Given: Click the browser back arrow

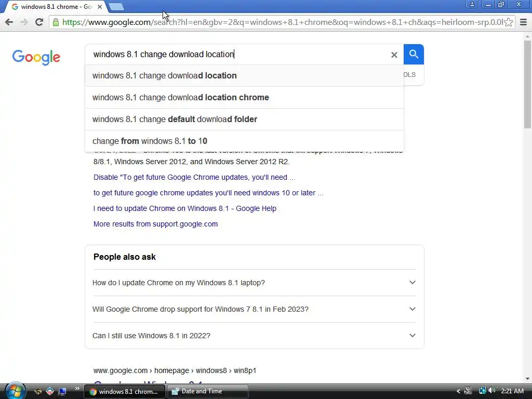Looking at the screenshot, I should click(x=9, y=22).
